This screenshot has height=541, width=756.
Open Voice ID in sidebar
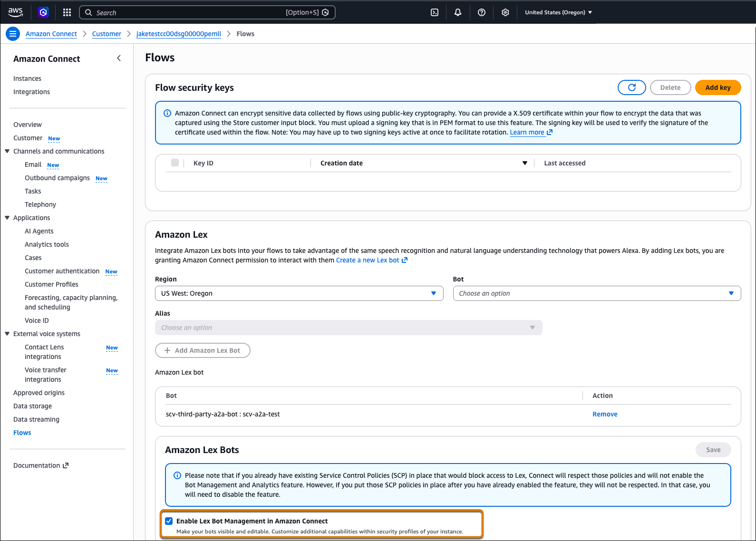pyautogui.click(x=37, y=320)
